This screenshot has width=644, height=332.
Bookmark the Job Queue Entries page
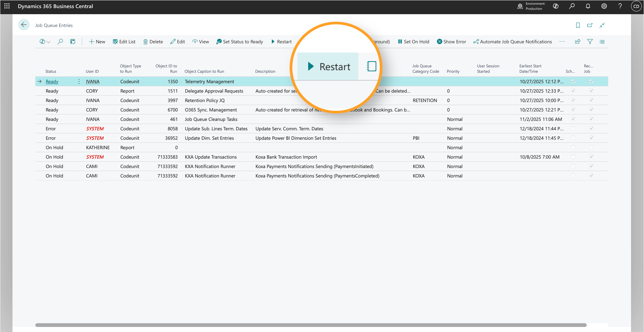pos(578,25)
